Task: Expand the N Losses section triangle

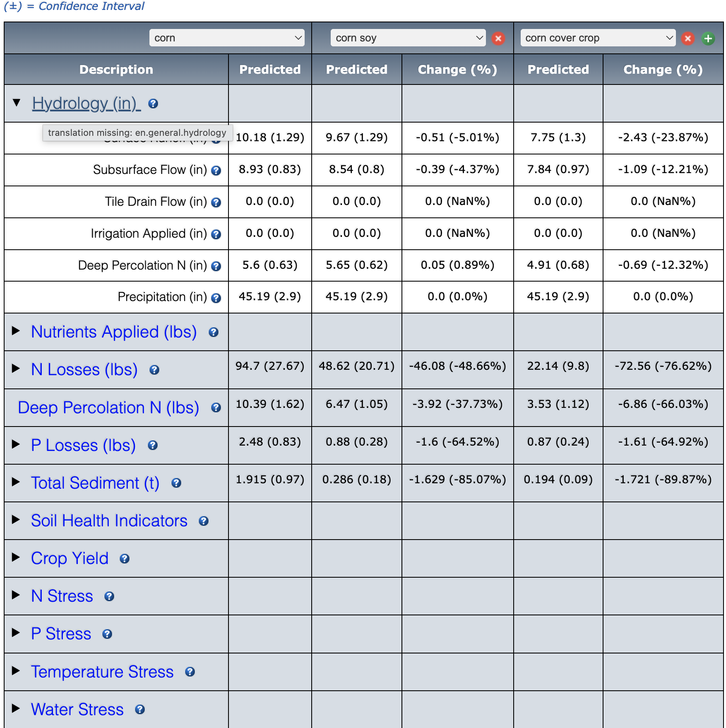Action: (16, 368)
